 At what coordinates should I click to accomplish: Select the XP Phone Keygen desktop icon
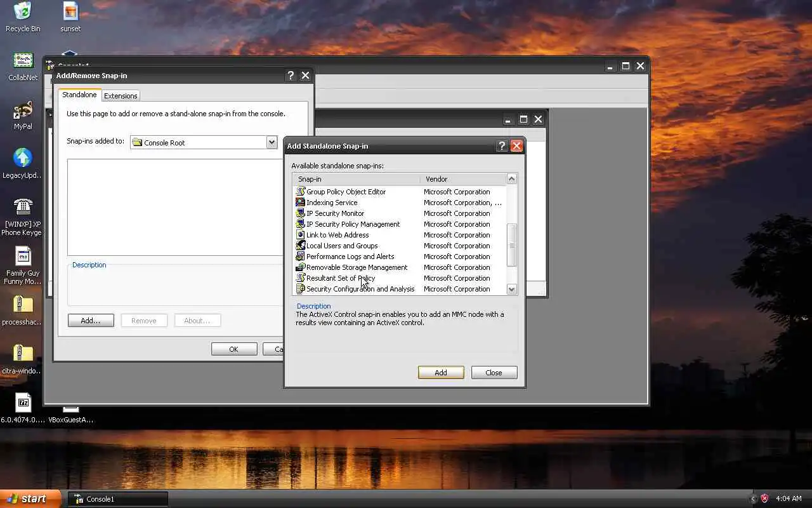point(23,207)
